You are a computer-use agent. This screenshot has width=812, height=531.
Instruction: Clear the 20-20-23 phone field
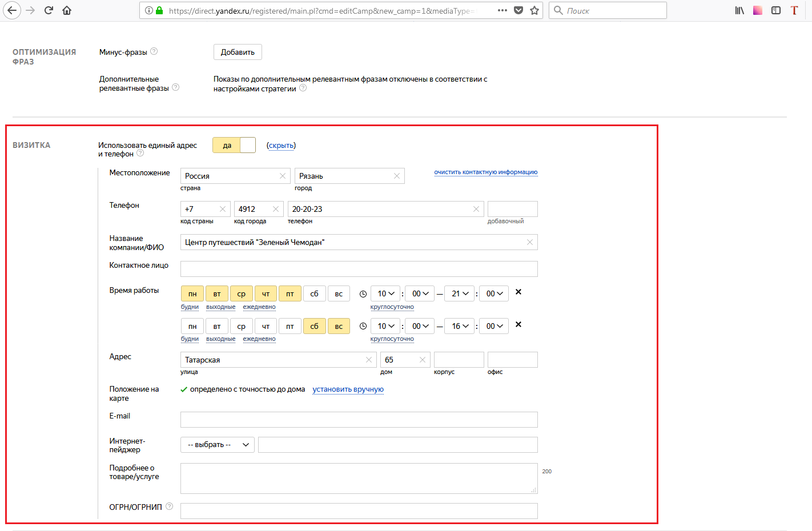click(476, 209)
